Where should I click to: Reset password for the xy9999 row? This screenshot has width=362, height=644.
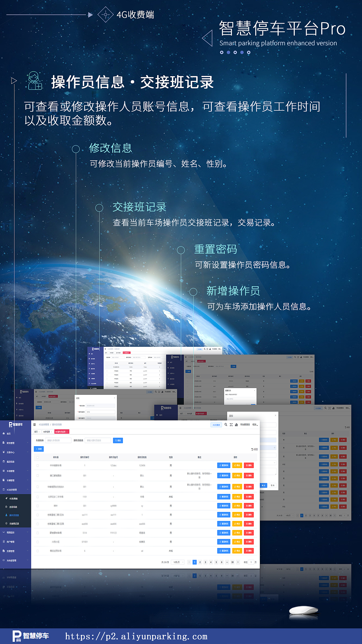[x=224, y=506]
